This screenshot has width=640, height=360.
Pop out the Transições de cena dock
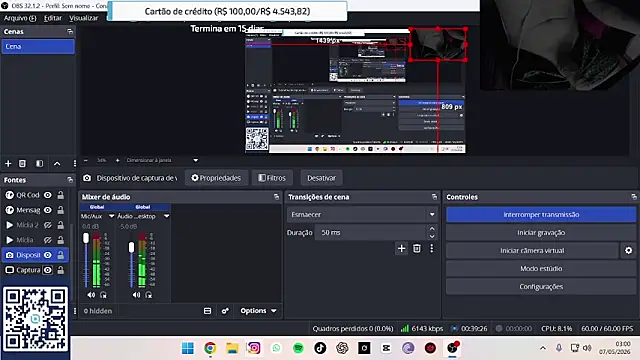[434, 197]
